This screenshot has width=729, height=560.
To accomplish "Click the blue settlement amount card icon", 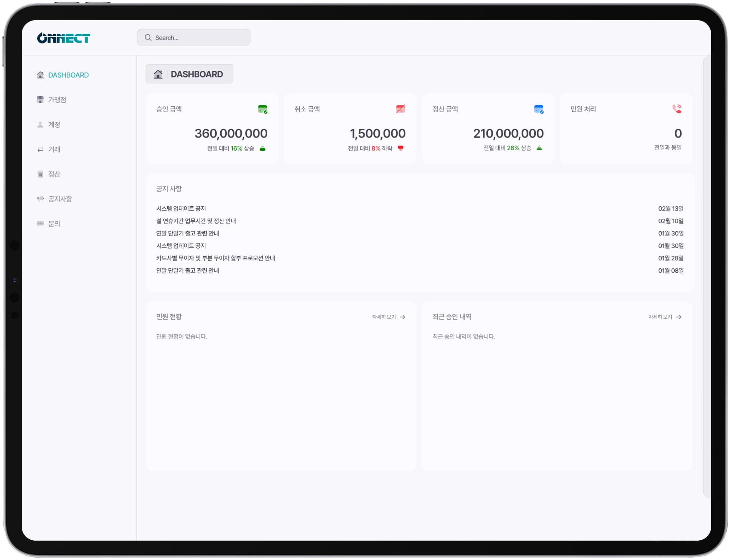I will (x=539, y=109).
